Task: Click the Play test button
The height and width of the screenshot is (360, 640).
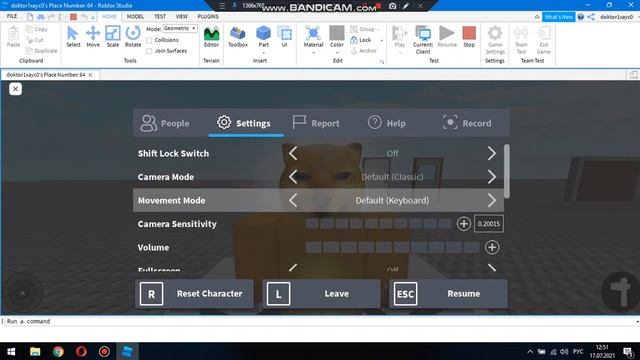Action: pos(400,39)
